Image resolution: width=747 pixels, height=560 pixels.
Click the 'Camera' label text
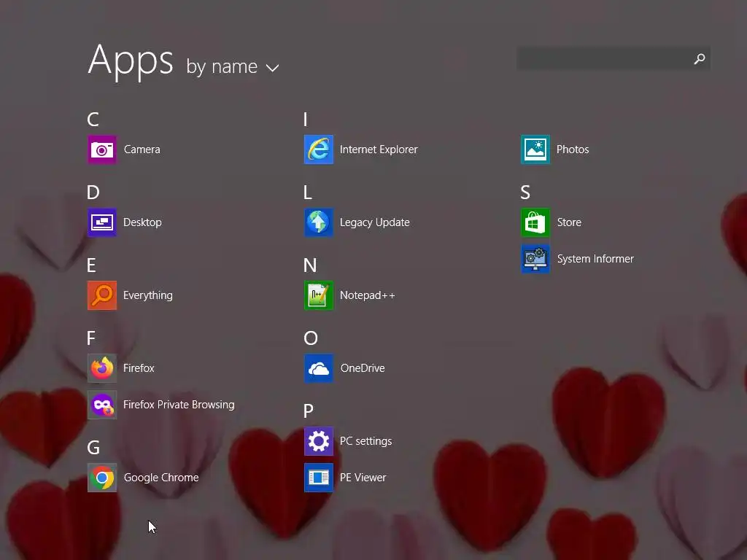click(x=142, y=149)
